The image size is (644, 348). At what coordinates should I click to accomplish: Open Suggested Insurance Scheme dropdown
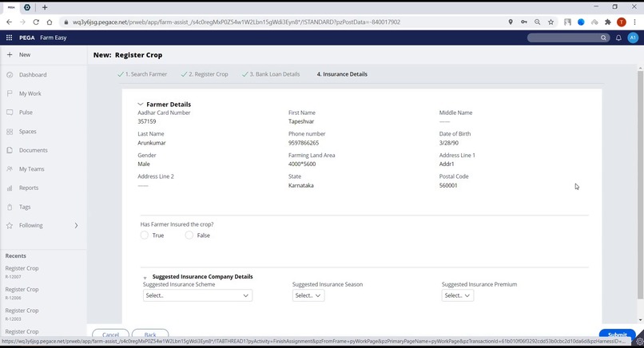[x=197, y=295]
